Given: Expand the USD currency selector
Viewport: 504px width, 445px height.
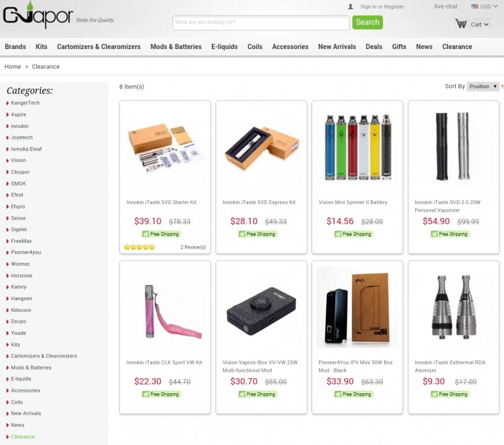Looking at the screenshot, I should [488, 6].
